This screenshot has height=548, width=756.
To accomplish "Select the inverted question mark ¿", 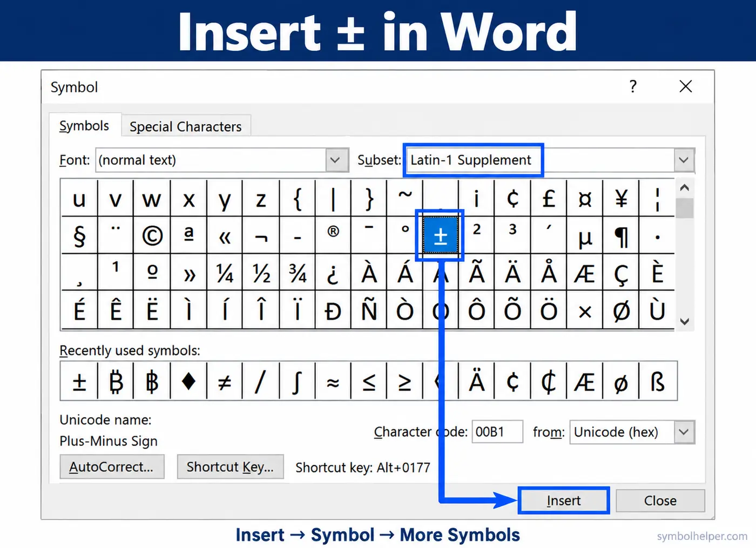I will (333, 273).
